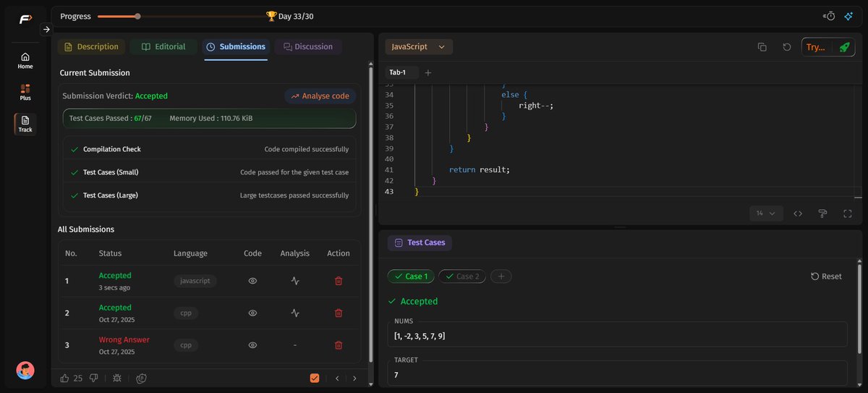The image size is (868, 393).
Task: Click the code brackets icon below editor
Action: 798,214
